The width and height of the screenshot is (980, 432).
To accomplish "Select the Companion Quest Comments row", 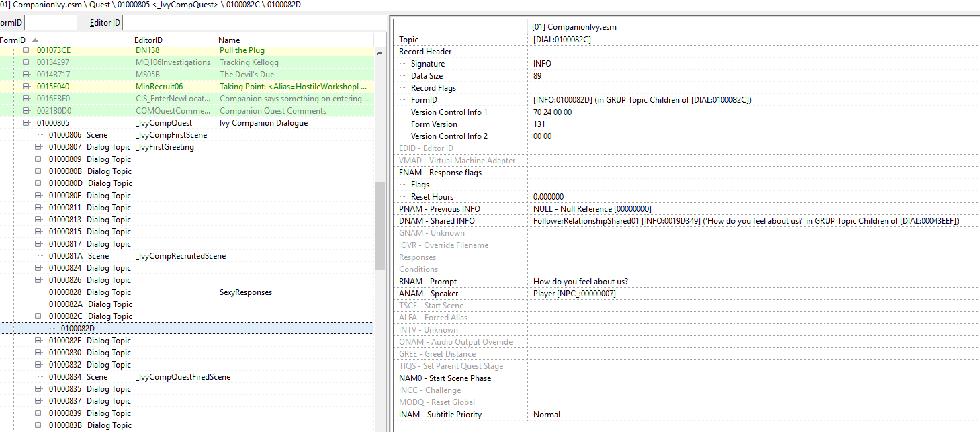I will click(x=187, y=111).
